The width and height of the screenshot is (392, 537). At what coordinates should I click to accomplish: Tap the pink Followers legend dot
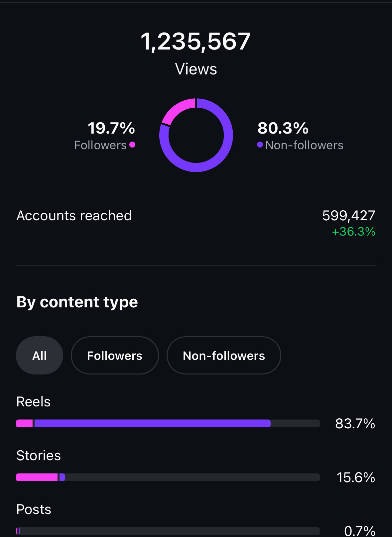(x=132, y=145)
